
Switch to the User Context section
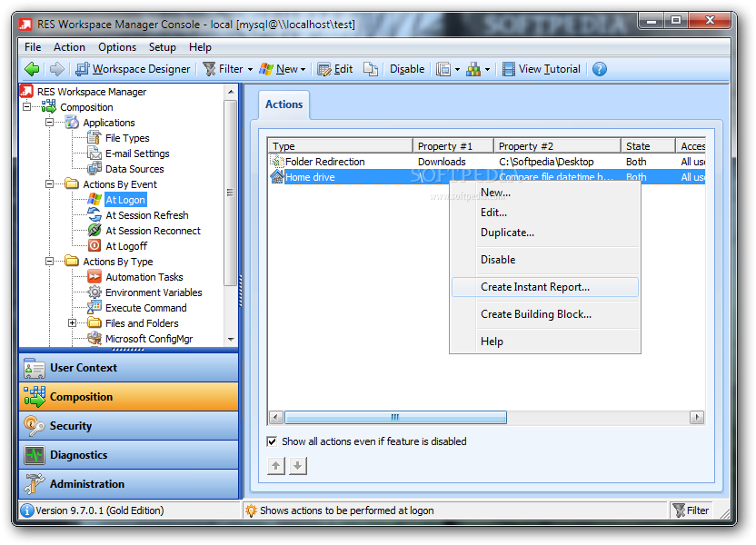[129, 368]
